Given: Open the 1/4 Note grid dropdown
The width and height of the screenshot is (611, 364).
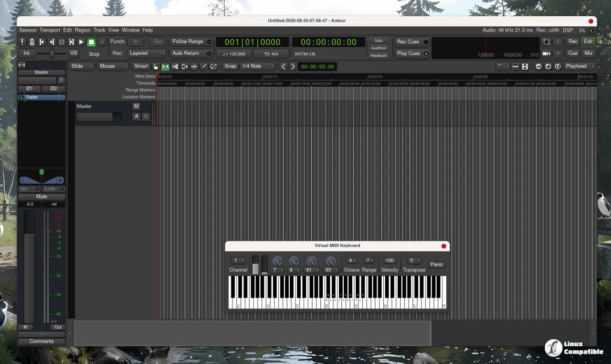Looking at the screenshot, I should 257,66.
